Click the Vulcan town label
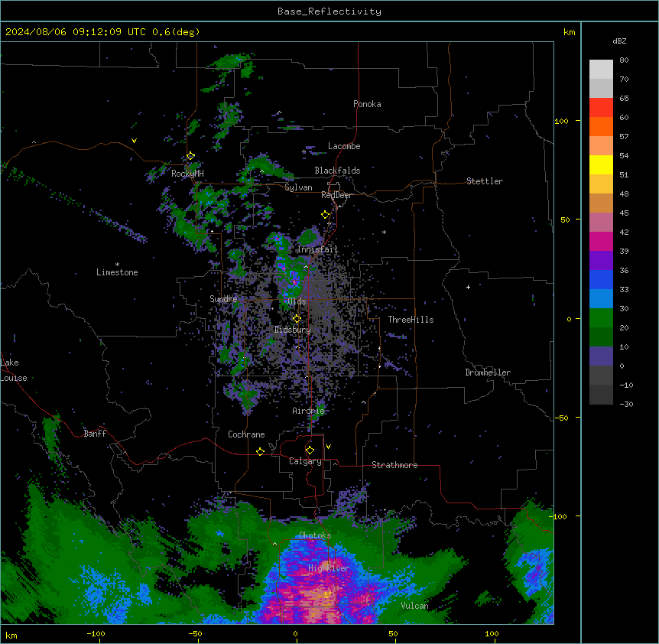Viewport: 659px width, 644px height. pos(414,605)
